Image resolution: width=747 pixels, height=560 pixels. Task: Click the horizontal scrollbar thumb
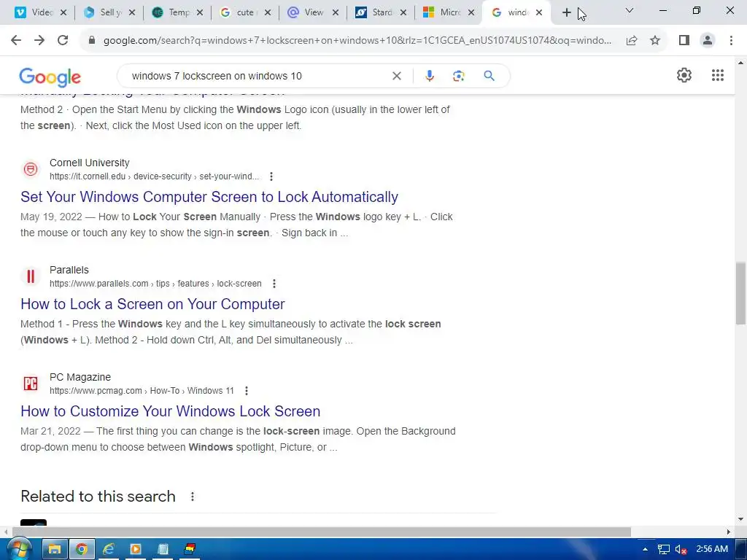322,532
